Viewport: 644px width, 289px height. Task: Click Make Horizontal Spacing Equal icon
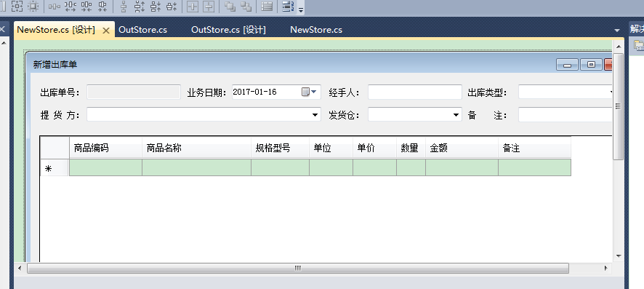55,6
